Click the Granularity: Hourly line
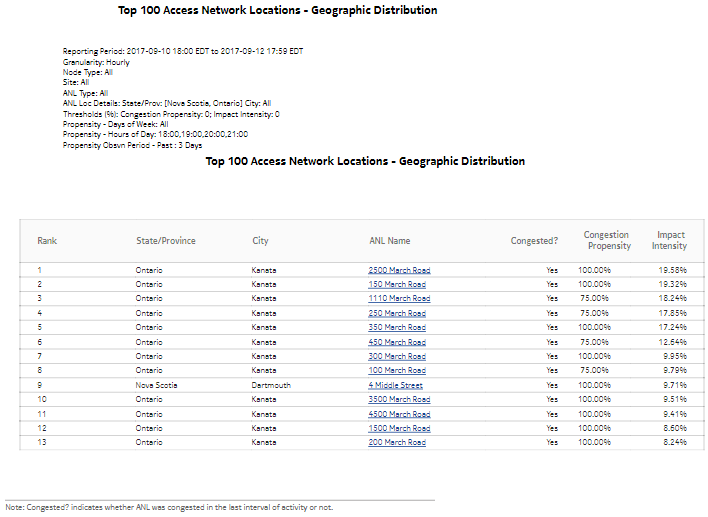Screen dimensions: 708x517 click(x=96, y=62)
